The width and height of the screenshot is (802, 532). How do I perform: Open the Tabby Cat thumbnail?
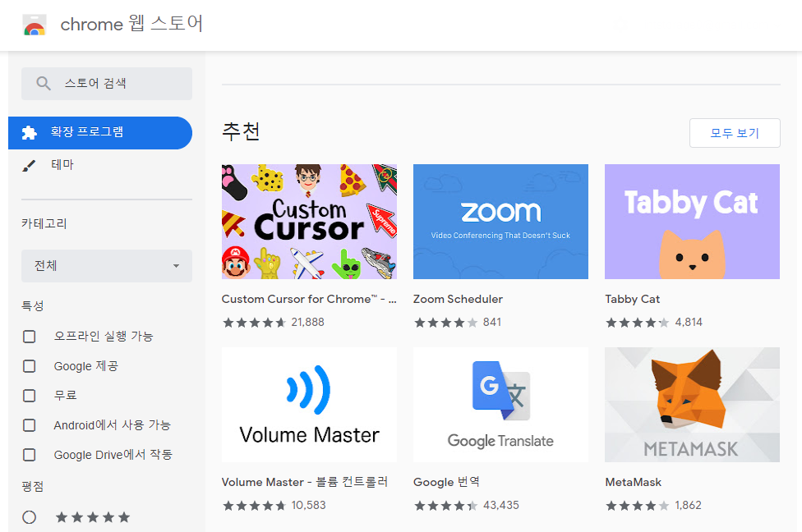692,222
